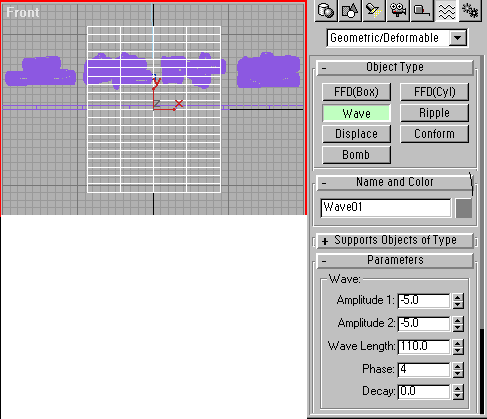Select the Geometry category icon
The image size is (487, 419).
tap(326, 10)
